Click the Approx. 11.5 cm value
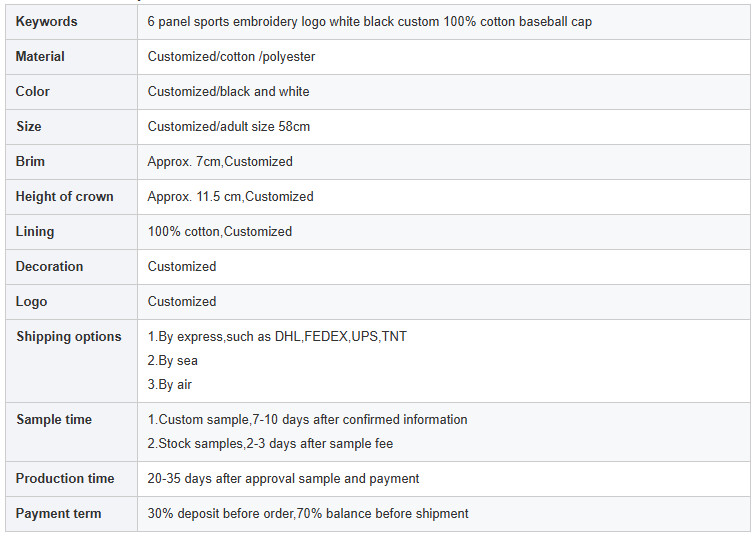756x537 pixels. pyautogui.click(x=230, y=197)
